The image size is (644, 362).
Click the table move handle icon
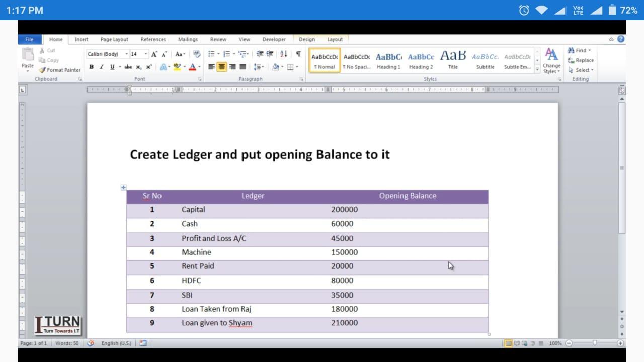click(123, 187)
